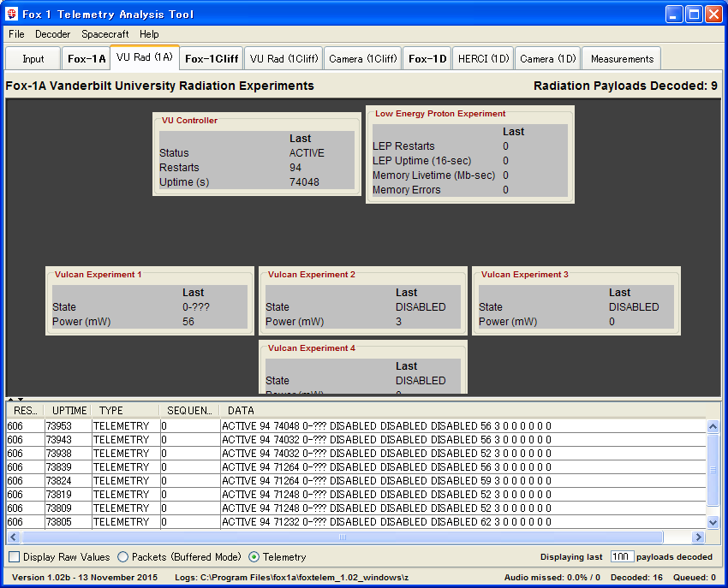This screenshot has width=728, height=588.
Task: Click Vulcan Experiment 2 Power value 3
Action: [398, 322]
